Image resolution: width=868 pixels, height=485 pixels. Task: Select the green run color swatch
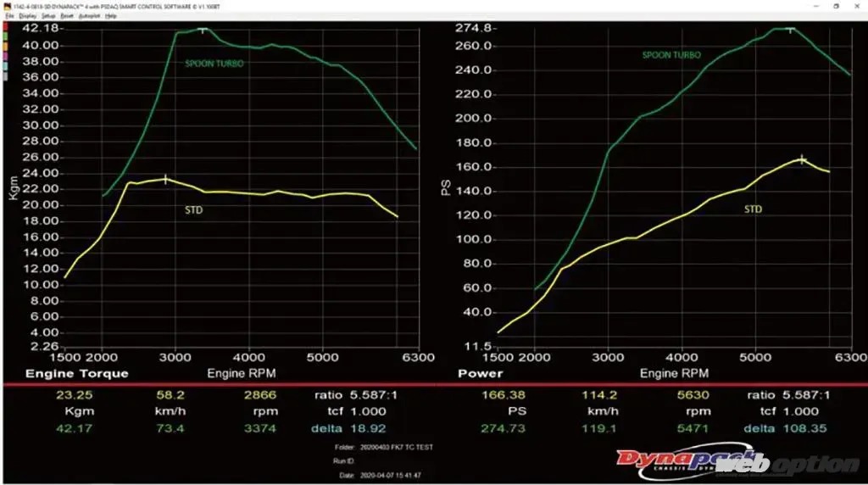(6, 36)
